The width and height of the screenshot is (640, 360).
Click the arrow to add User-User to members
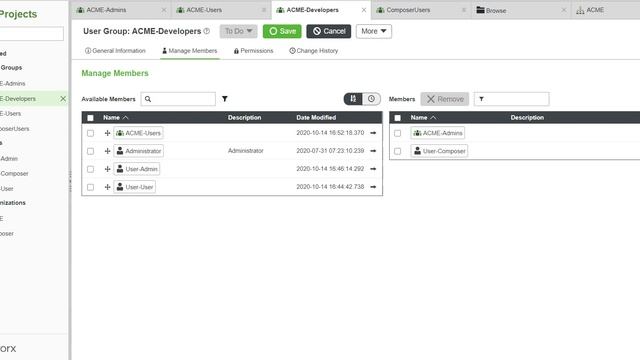(373, 187)
